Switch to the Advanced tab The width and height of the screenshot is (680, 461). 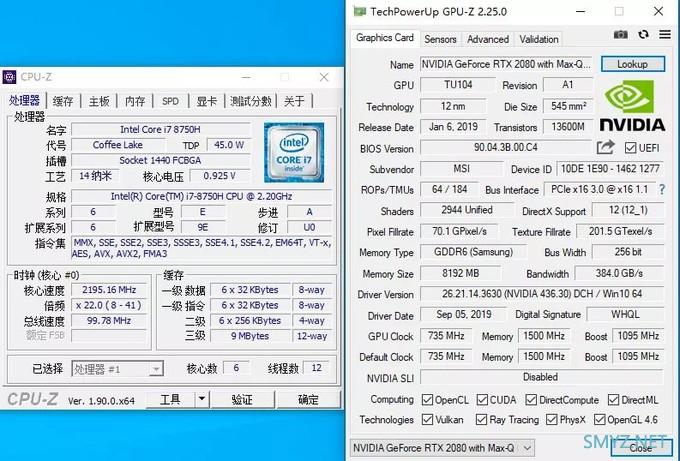(488, 39)
